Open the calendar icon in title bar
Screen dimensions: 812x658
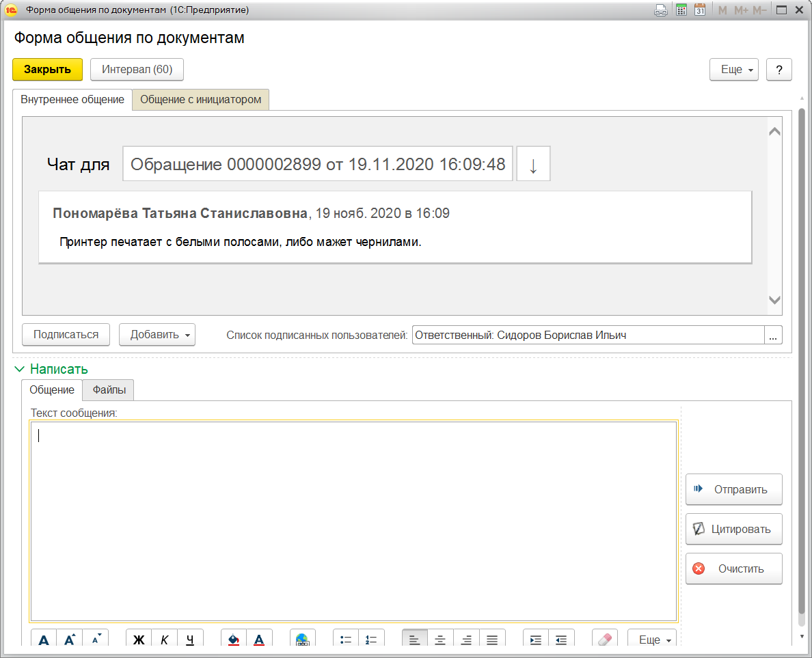point(700,10)
